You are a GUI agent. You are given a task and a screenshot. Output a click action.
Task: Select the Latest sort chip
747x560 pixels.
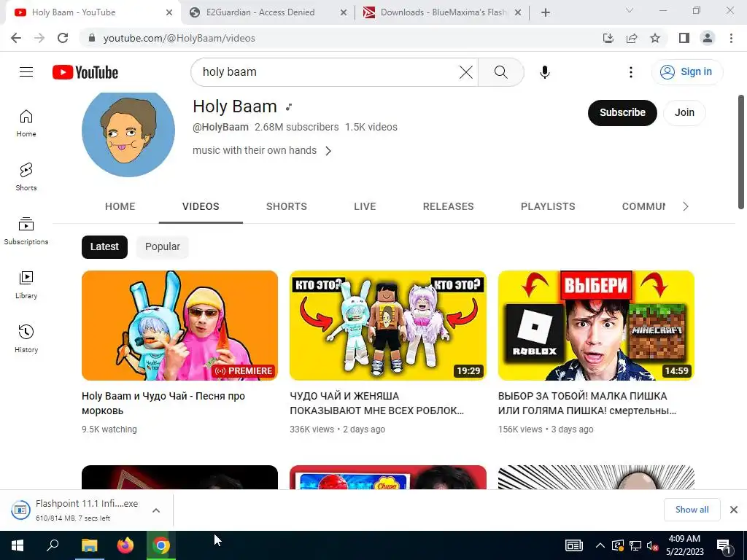(x=104, y=246)
